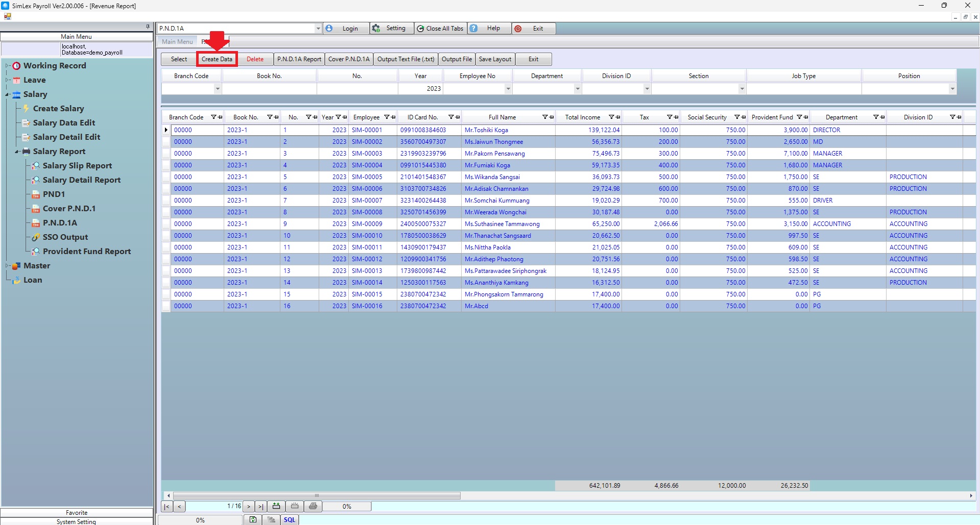
Task: Open the Department filter dropdown
Action: pos(578,89)
